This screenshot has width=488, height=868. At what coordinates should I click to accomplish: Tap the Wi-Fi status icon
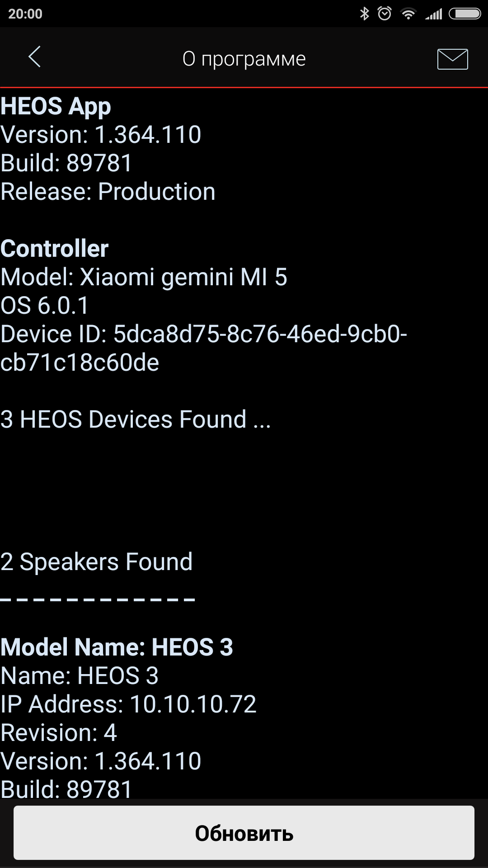tap(408, 14)
